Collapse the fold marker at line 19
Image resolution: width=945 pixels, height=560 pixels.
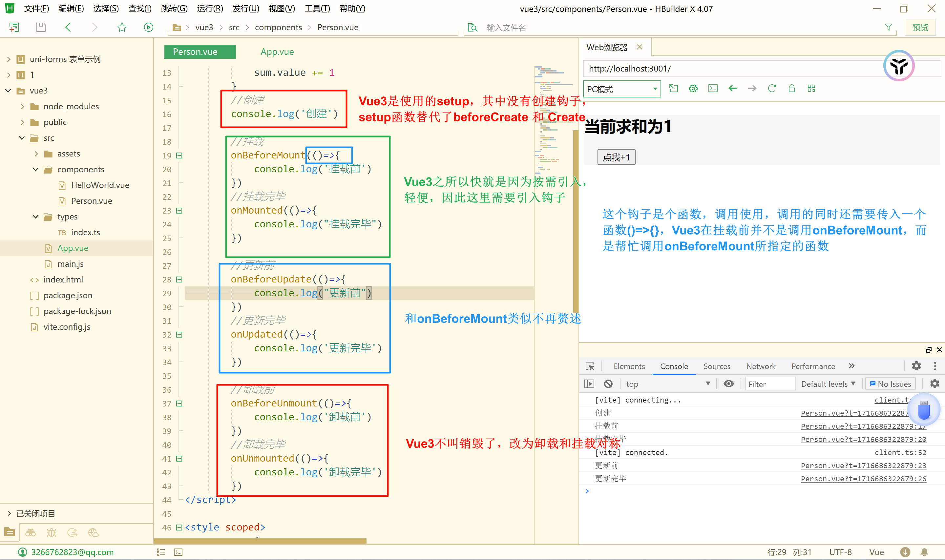(179, 156)
